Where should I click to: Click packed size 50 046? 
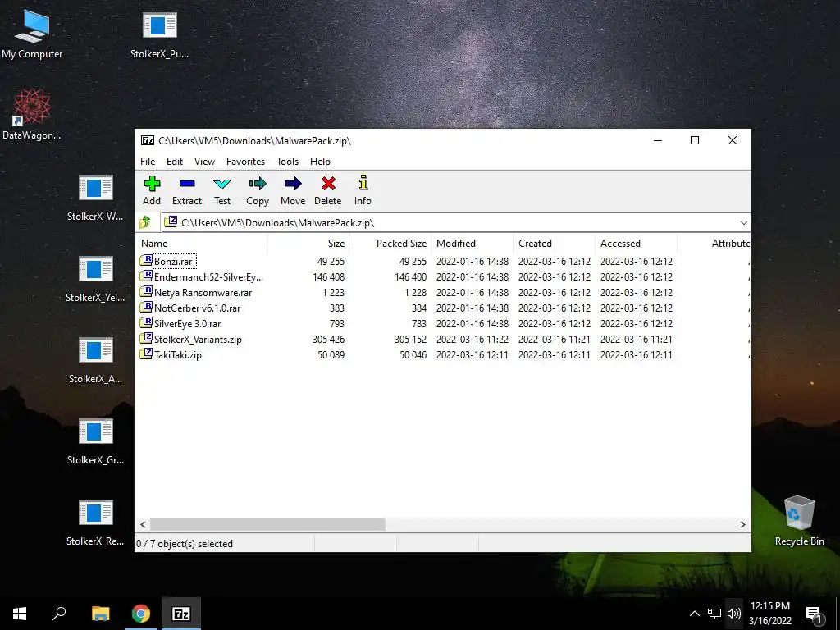413,354
